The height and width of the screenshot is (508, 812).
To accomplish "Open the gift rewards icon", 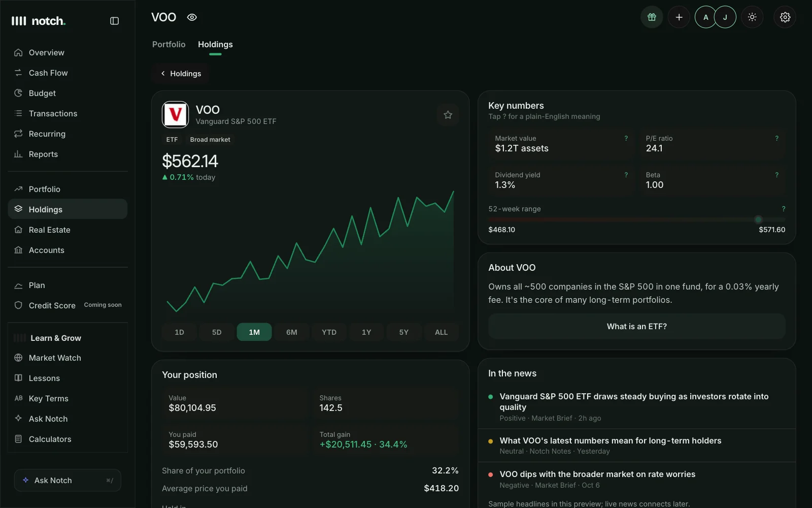I will (652, 17).
